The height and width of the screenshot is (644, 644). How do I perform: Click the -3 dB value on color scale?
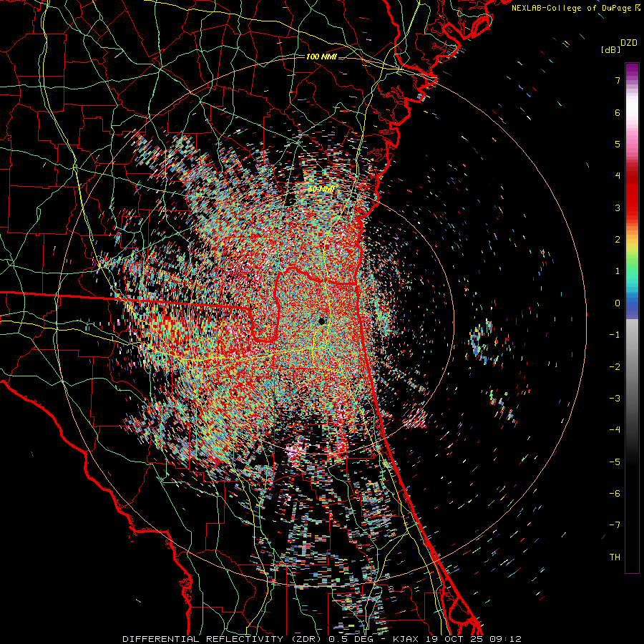[x=615, y=399]
